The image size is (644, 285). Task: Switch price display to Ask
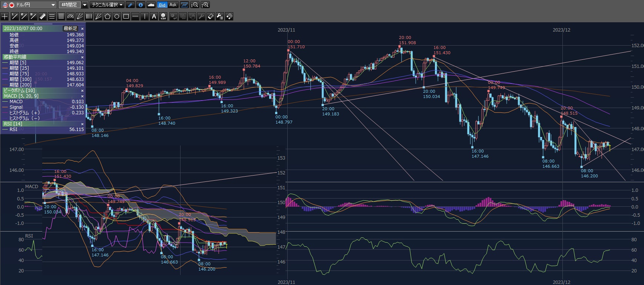(173, 5)
